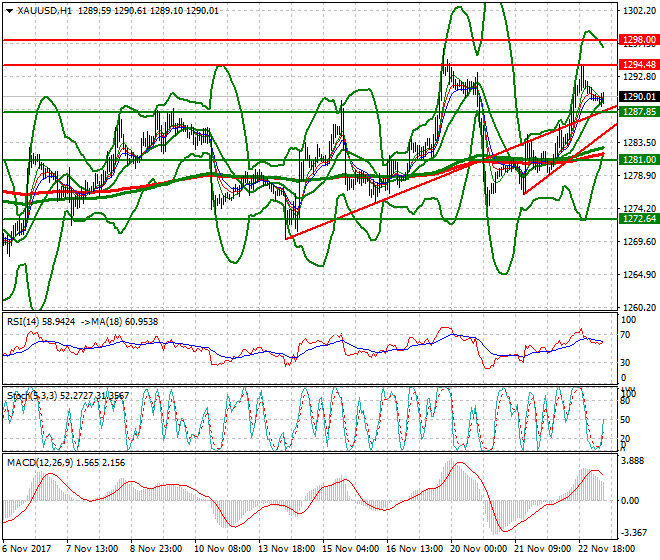Click the RSI scale value 100
Image resolution: width=660 pixels, height=560 pixels.
coord(629,321)
